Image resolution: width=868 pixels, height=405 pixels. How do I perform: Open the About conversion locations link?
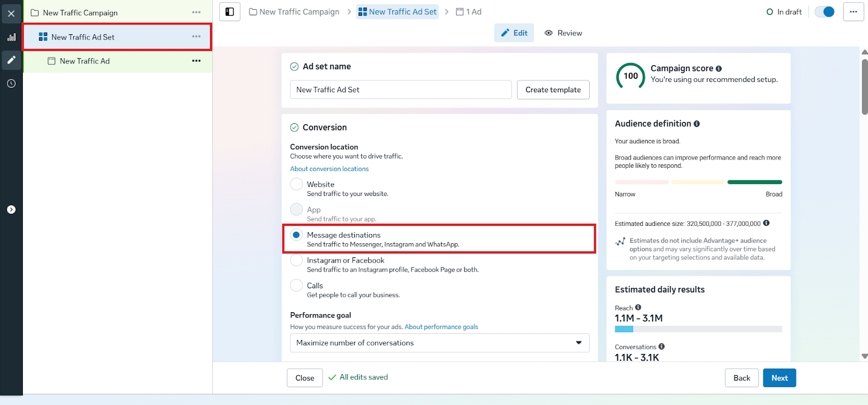(329, 169)
